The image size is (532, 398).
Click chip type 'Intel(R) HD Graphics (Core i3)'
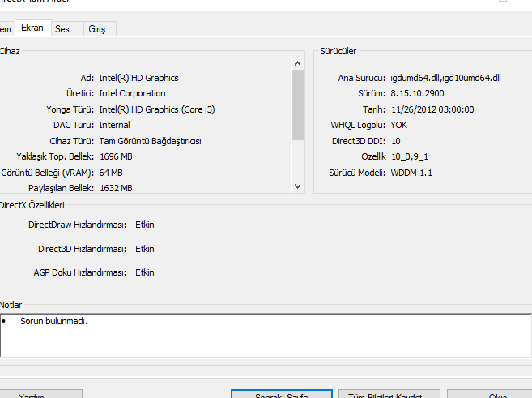click(x=157, y=109)
